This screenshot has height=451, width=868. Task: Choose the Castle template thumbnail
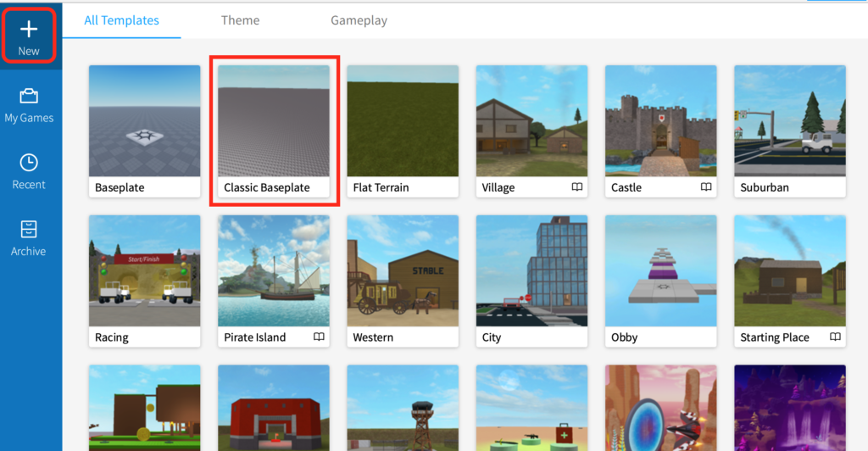[661, 120]
